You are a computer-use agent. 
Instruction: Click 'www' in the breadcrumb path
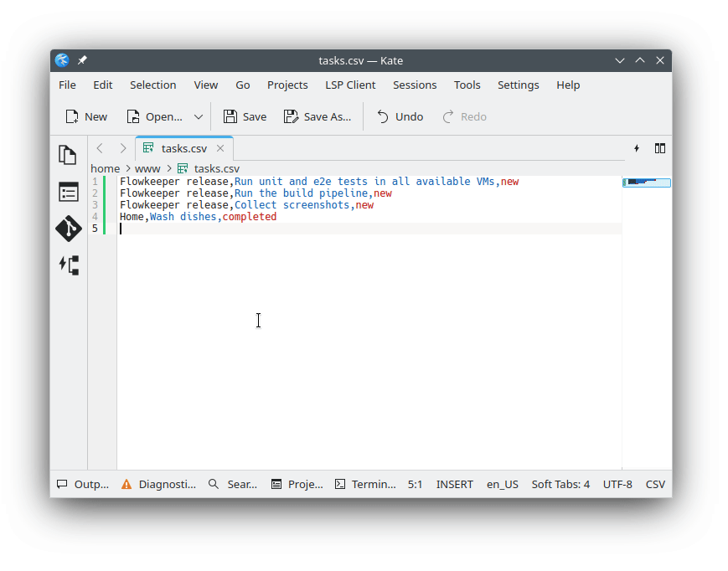click(x=147, y=168)
